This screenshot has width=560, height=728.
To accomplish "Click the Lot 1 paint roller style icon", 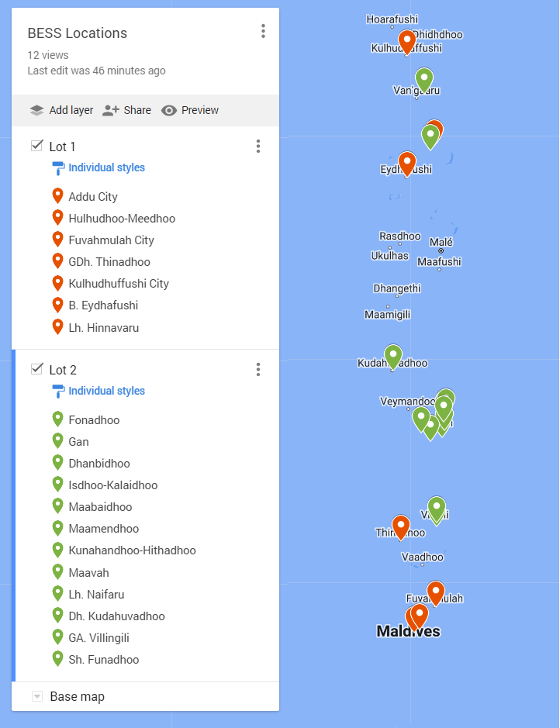I will pyautogui.click(x=58, y=167).
